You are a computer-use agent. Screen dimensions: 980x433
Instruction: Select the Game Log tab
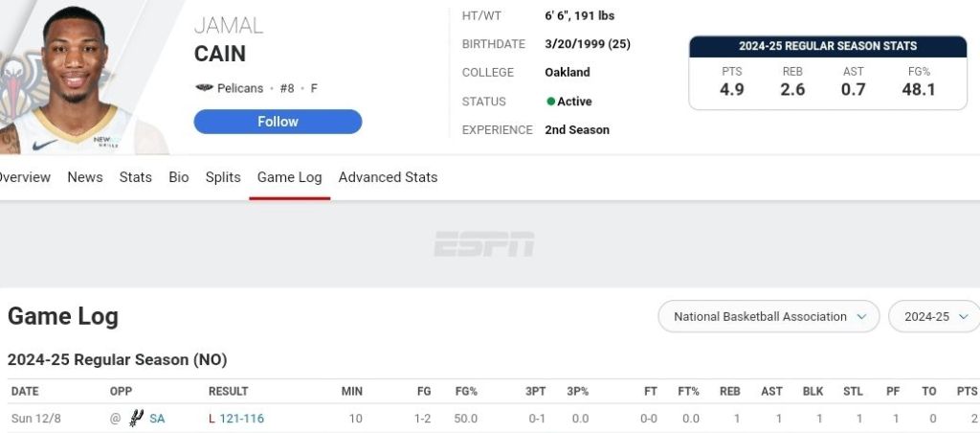click(289, 177)
